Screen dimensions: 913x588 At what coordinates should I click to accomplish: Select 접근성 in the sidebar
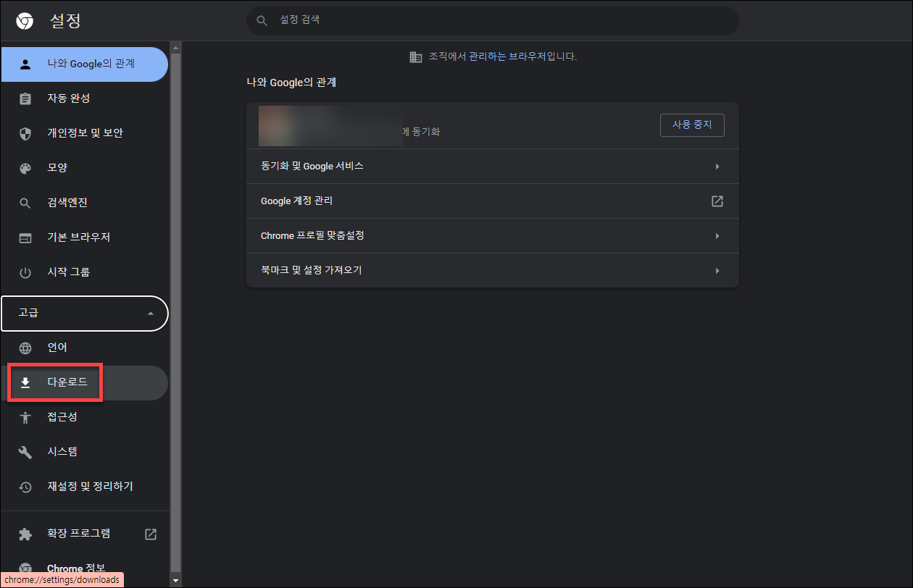pyautogui.click(x=84, y=417)
